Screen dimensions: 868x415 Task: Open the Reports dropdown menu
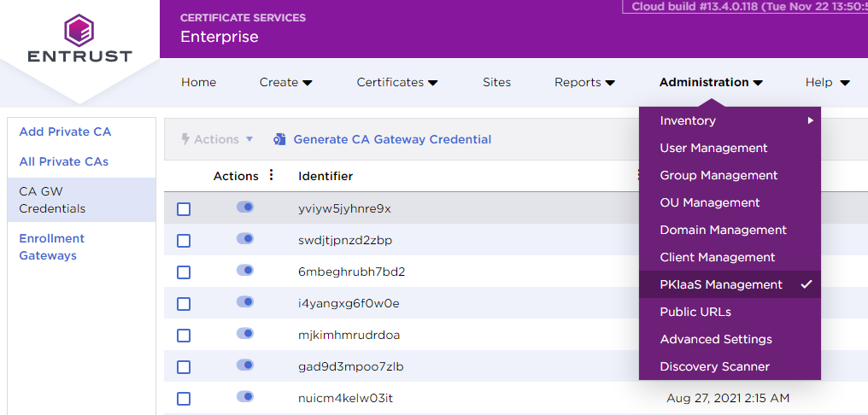[584, 83]
